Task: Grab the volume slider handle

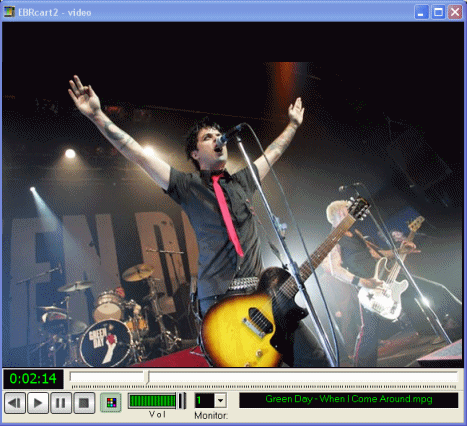Action: coord(182,401)
